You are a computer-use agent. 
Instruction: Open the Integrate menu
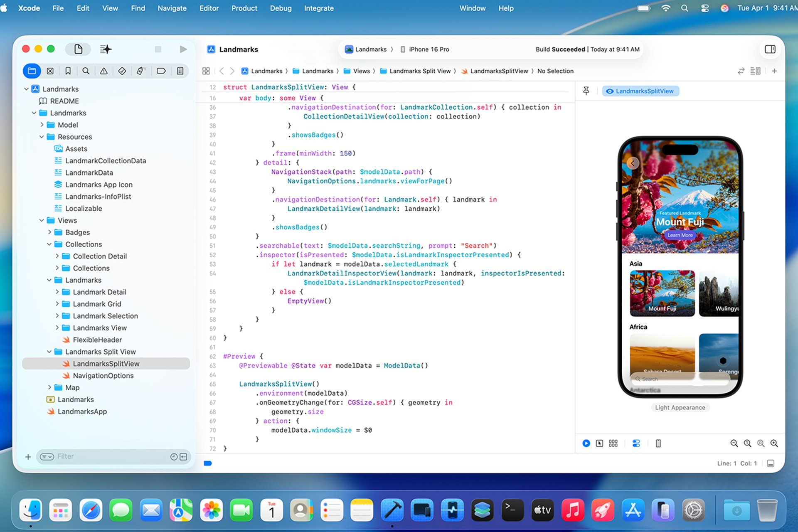(x=319, y=8)
